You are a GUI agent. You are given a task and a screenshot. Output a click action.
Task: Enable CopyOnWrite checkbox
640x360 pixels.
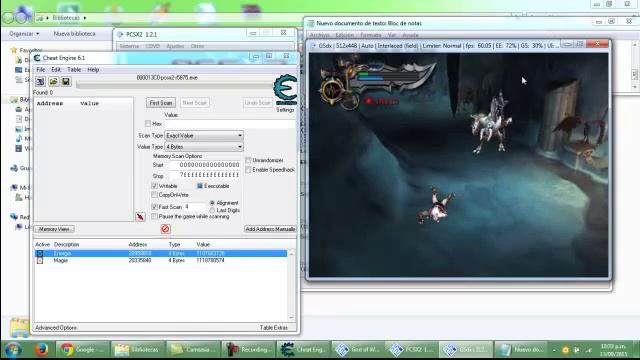154,195
